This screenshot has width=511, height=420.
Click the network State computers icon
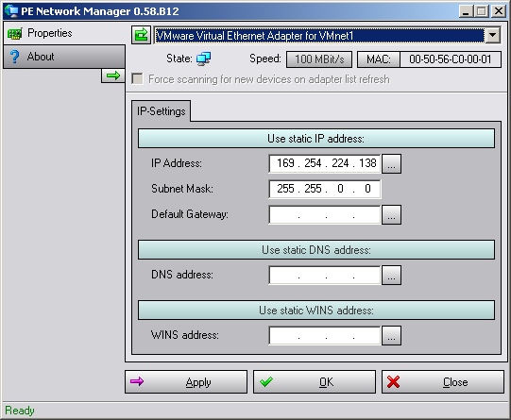(x=204, y=59)
